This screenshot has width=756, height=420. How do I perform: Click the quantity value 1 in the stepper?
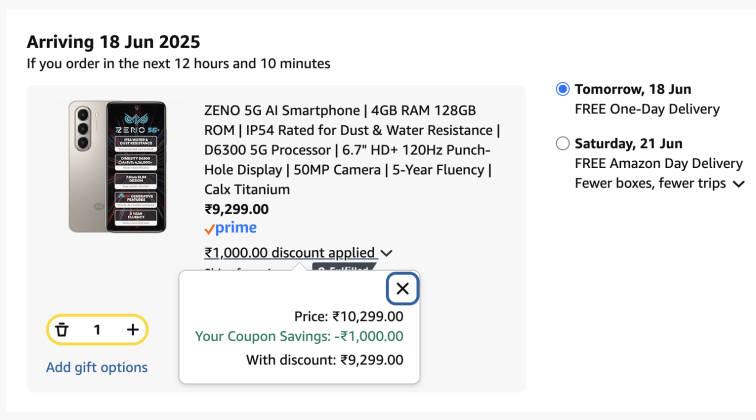click(97, 329)
